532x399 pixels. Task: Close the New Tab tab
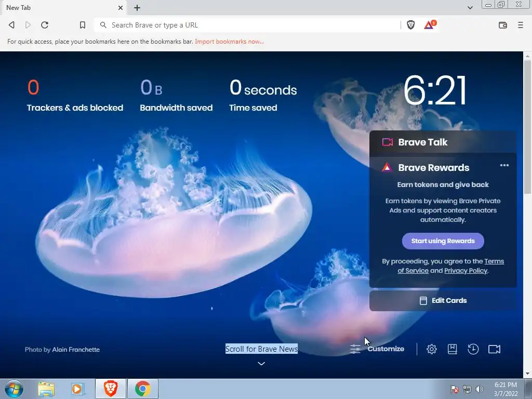point(121,8)
